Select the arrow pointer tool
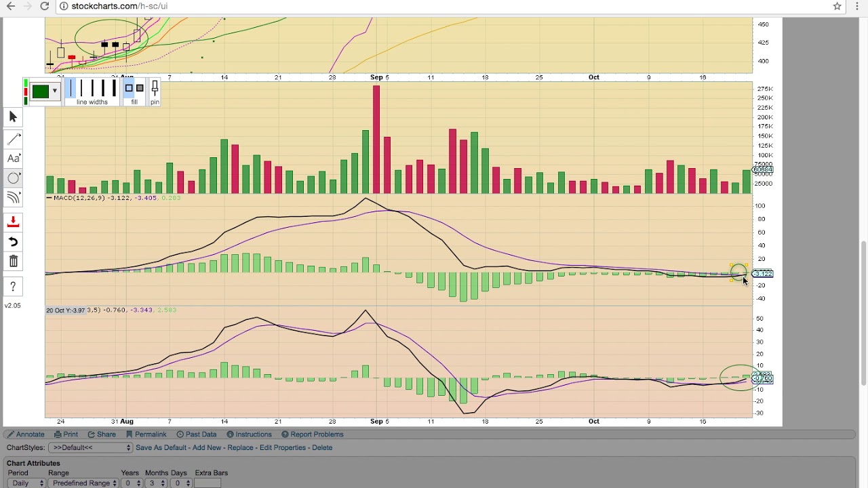This screenshot has height=488, width=868. (x=13, y=117)
